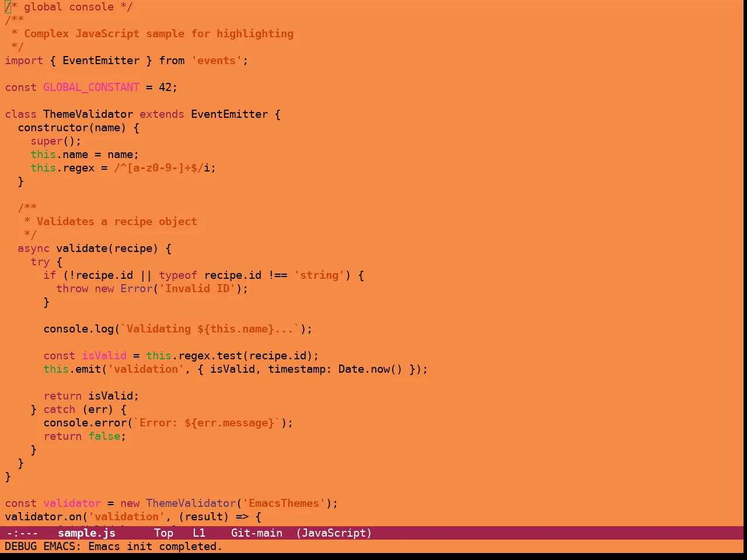Click 'this.name = name;' assignment line
The height and width of the screenshot is (560, 747).
[x=85, y=155]
